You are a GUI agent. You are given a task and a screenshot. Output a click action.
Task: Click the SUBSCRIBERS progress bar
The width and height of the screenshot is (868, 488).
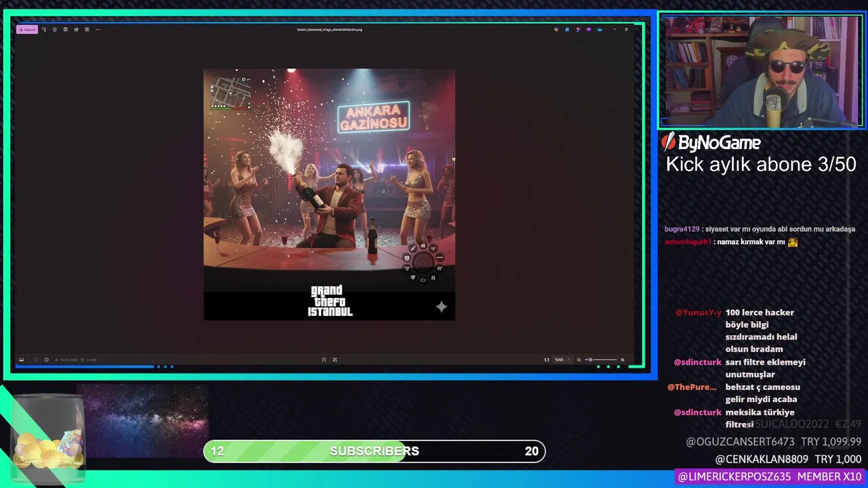click(374, 451)
